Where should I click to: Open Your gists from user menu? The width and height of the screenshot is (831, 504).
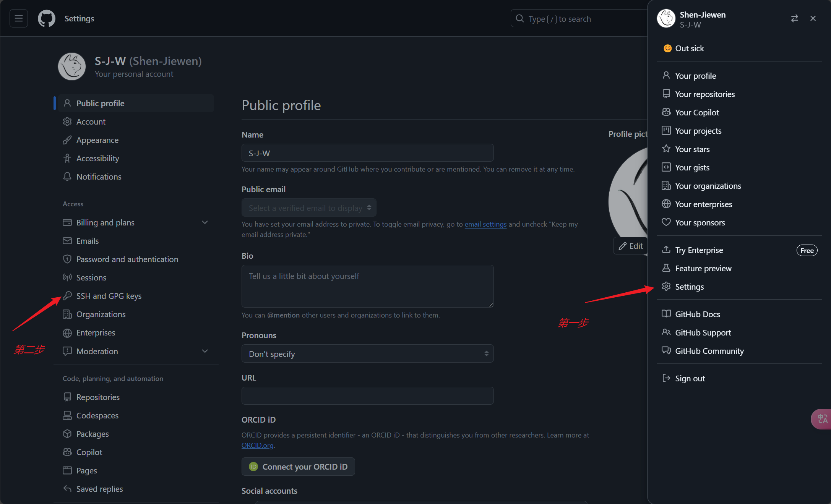point(739,167)
